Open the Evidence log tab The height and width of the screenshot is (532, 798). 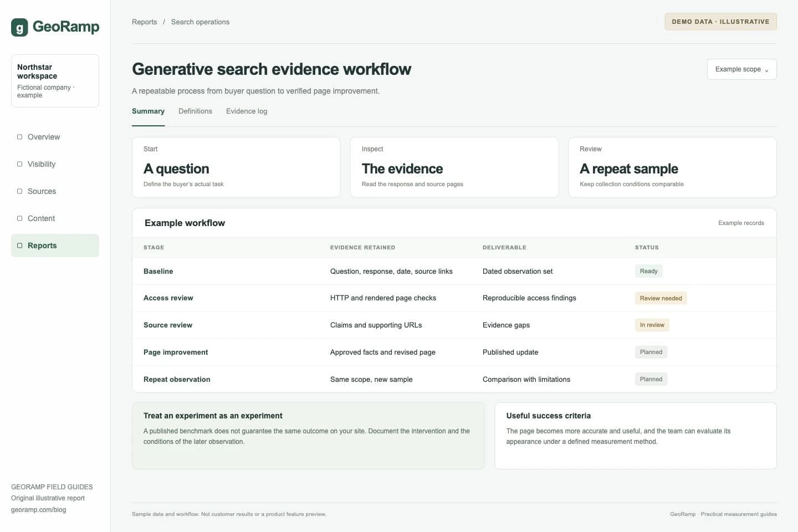click(247, 111)
